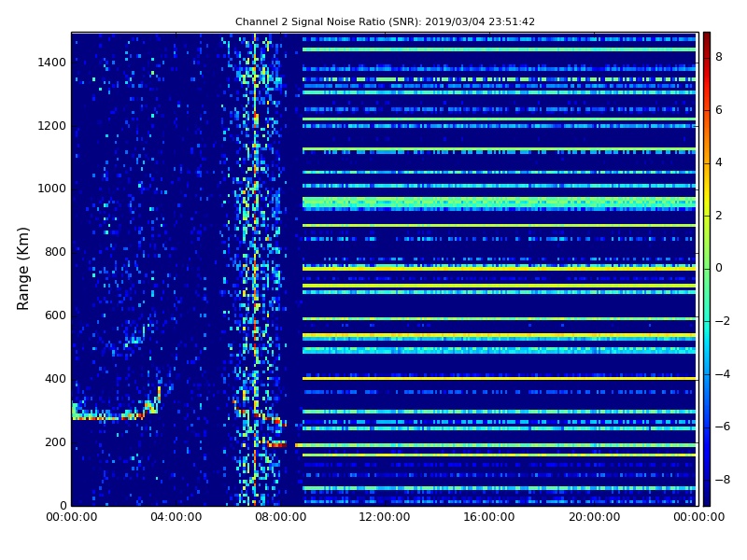Click the dark red top of the colorbar
The height and width of the screenshot is (560, 747).
(x=707, y=38)
